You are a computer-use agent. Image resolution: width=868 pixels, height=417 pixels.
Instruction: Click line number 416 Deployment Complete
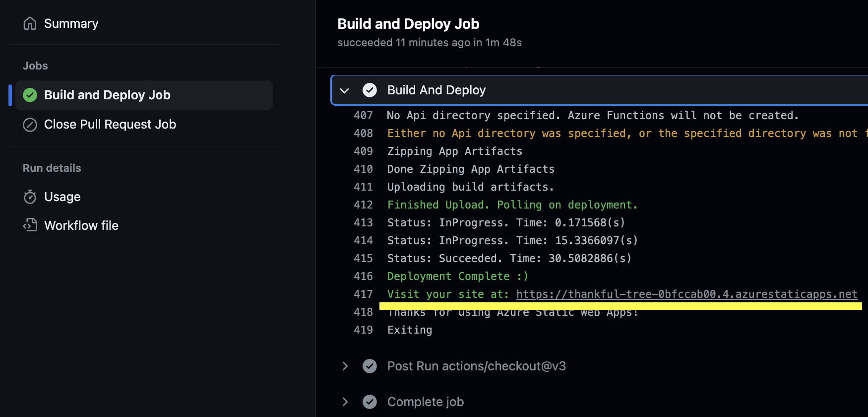click(363, 276)
